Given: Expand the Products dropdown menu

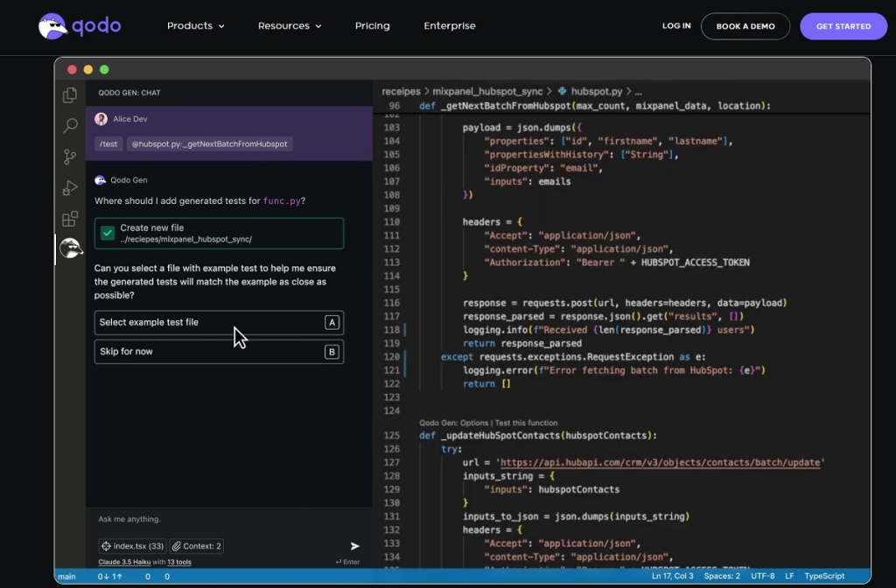Looking at the screenshot, I should (195, 26).
